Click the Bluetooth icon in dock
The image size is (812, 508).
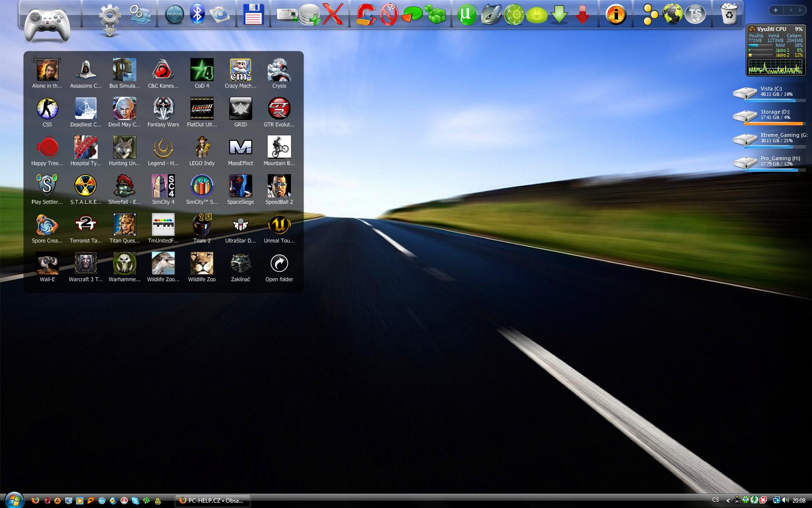pos(197,14)
